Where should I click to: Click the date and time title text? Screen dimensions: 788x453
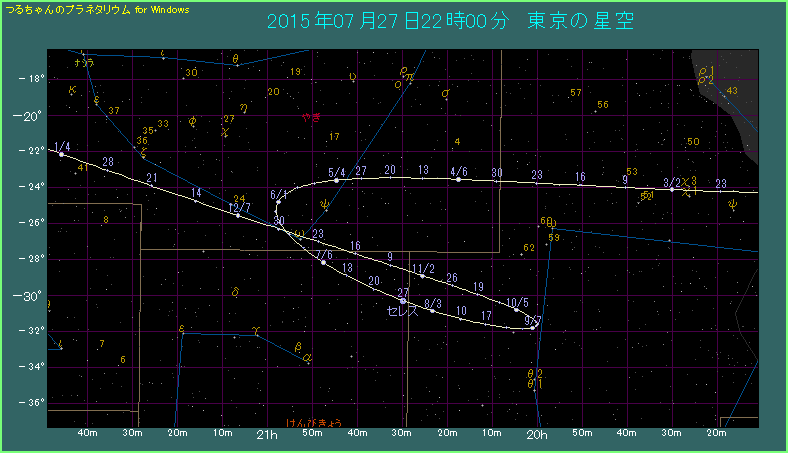click(x=450, y=21)
